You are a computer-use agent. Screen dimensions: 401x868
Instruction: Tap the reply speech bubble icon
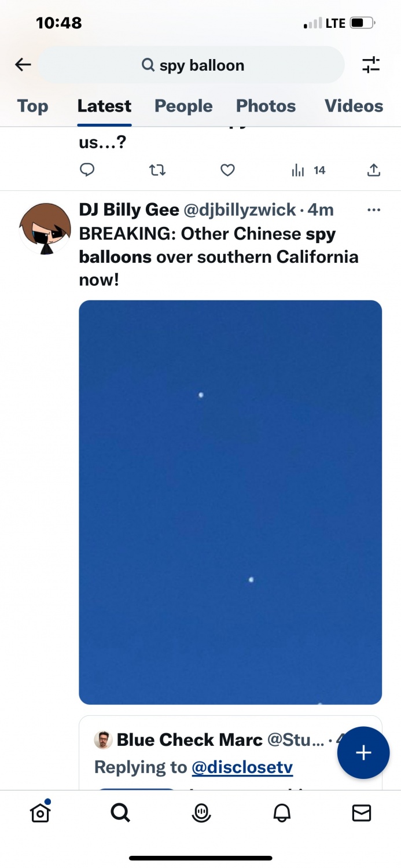point(87,170)
